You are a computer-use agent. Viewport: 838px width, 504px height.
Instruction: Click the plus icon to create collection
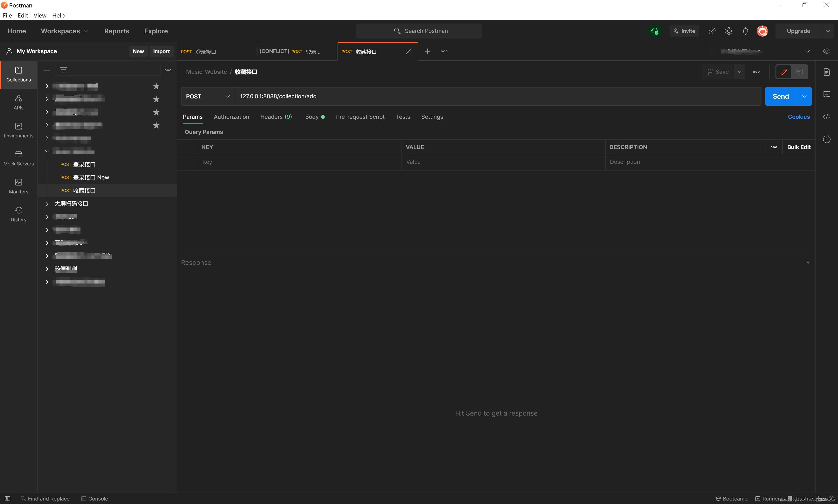[x=47, y=70]
